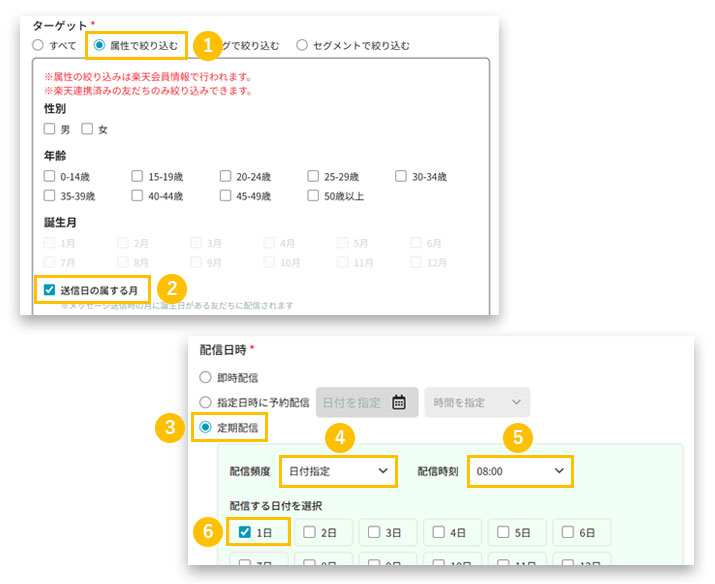Select the 定期配信 radio button
The height and width of the screenshot is (584, 715).
point(206,427)
